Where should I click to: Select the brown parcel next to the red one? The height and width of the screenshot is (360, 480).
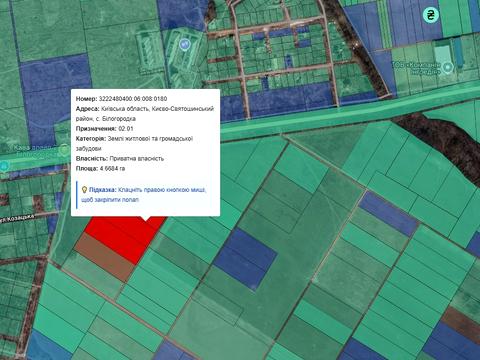point(104,257)
